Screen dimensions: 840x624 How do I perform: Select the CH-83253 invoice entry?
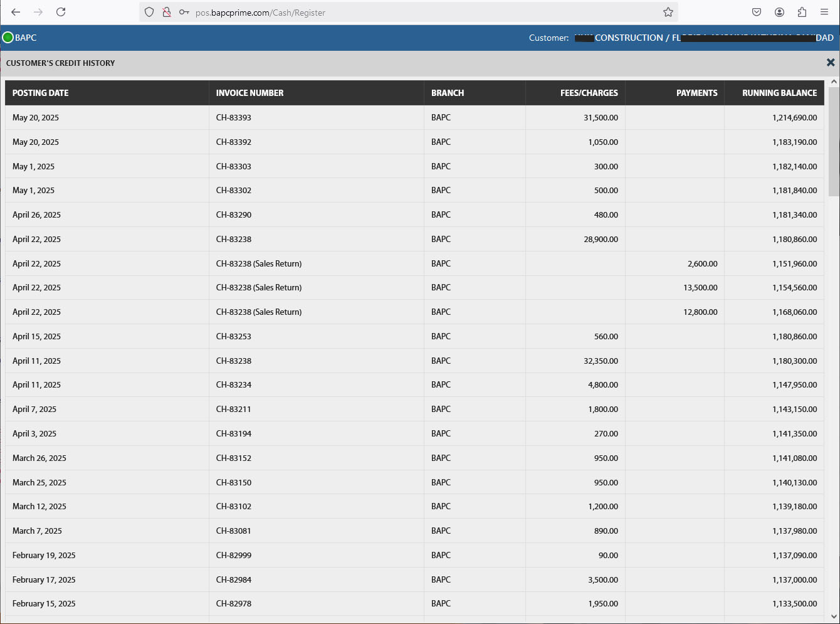(234, 337)
